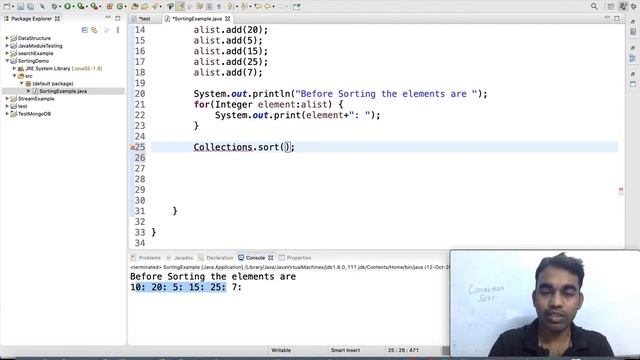
Task: Open the New file dropdown arrow
Action: tap(12, 7)
